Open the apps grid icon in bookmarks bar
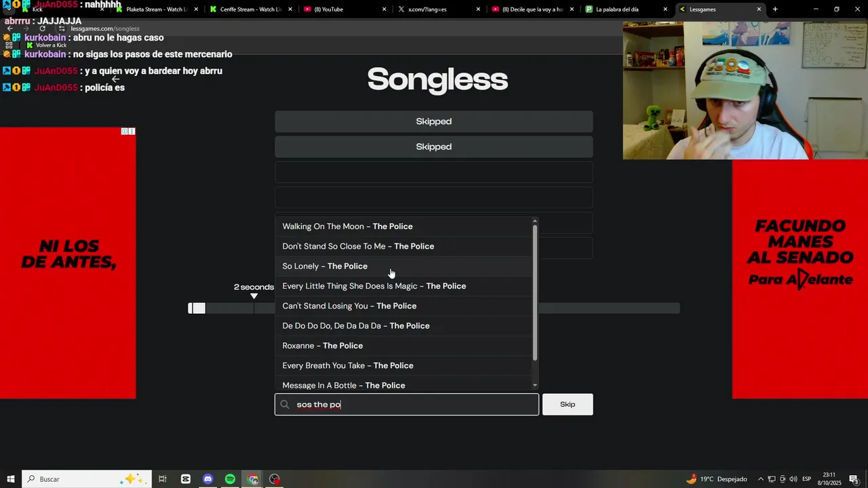868x488 pixels. pyautogui.click(x=9, y=45)
